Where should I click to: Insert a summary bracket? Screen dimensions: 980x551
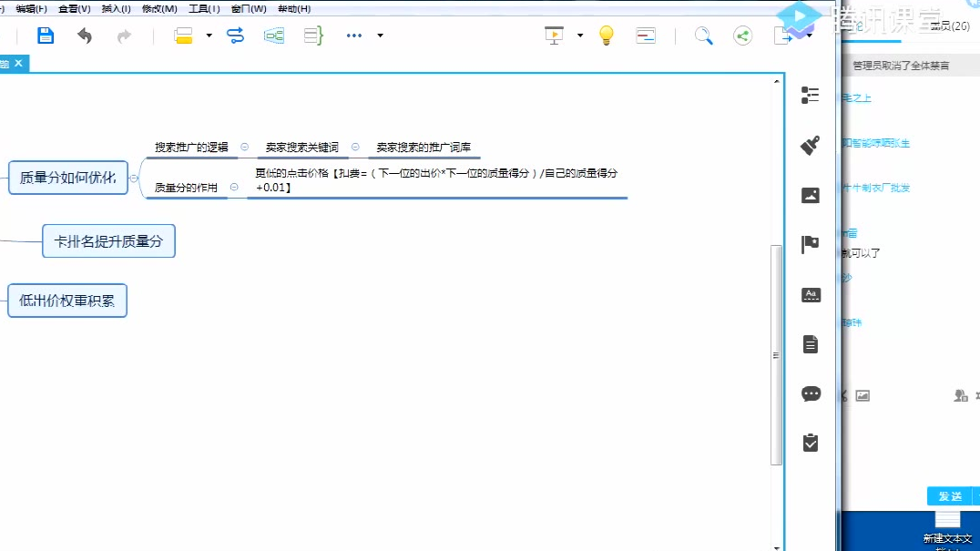tap(313, 36)
